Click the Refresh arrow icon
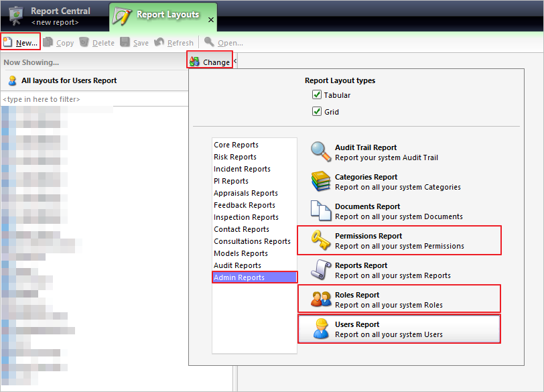544x392 pixels. [159, 42]
